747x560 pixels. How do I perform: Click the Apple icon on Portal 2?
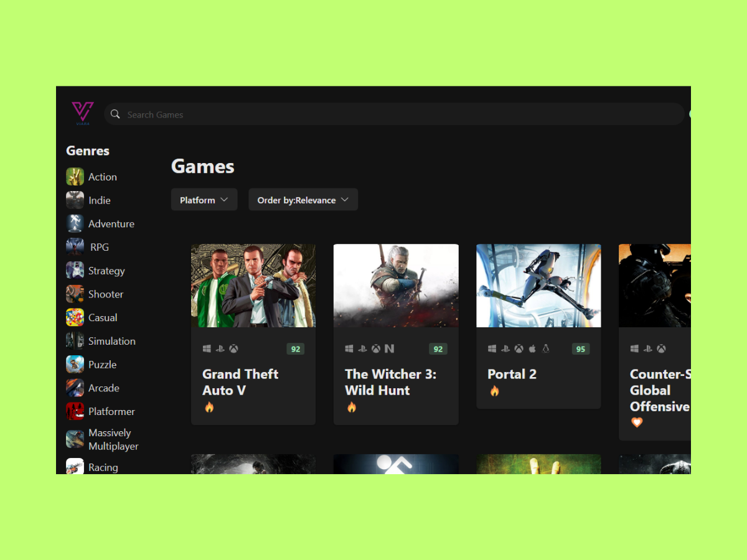coord(532,349)
